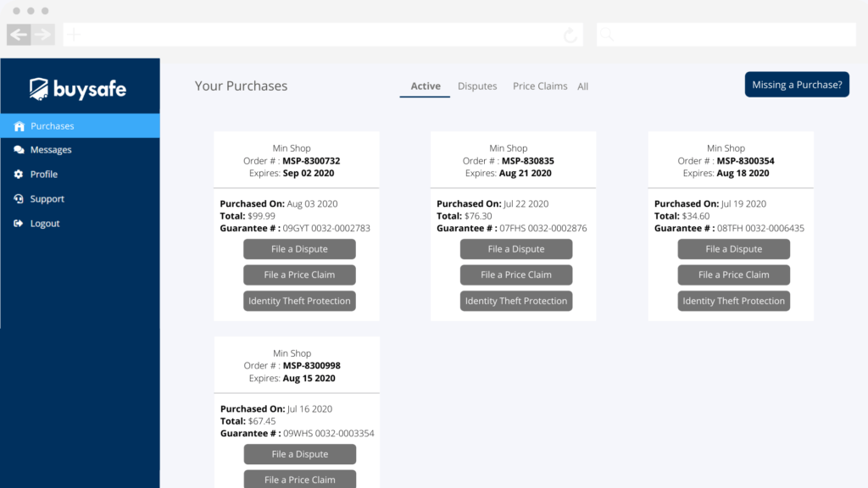
Task: Click order number MSP-8300998
Action: coord(312,366)
